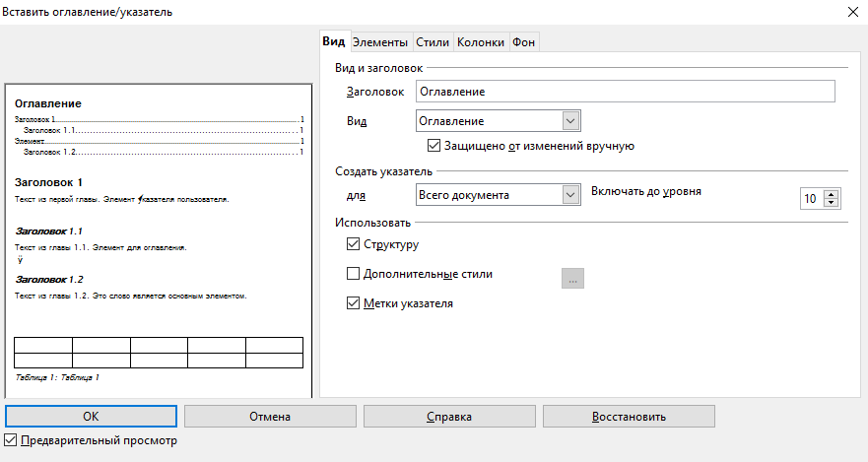Enable 'Дополнительные стили' checkbox
This screenshot has width=868, height=462.
354,274
